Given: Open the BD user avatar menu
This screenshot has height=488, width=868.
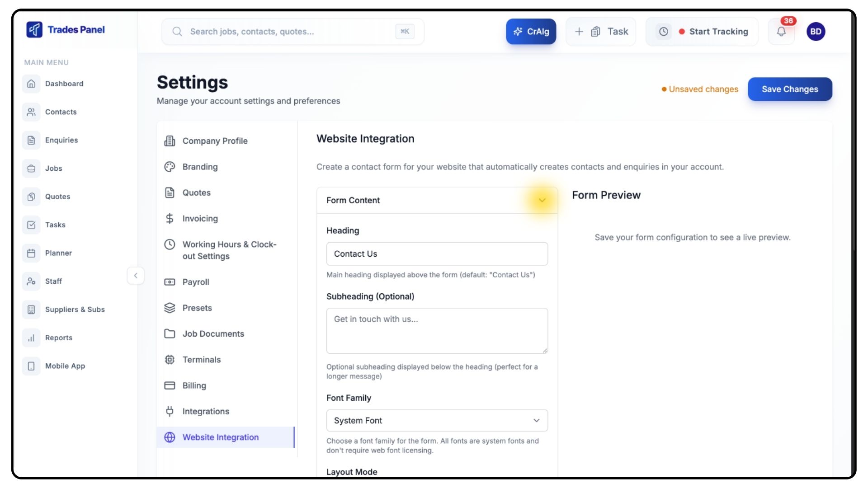Looking at the screenshot, I should coord(816,32).
